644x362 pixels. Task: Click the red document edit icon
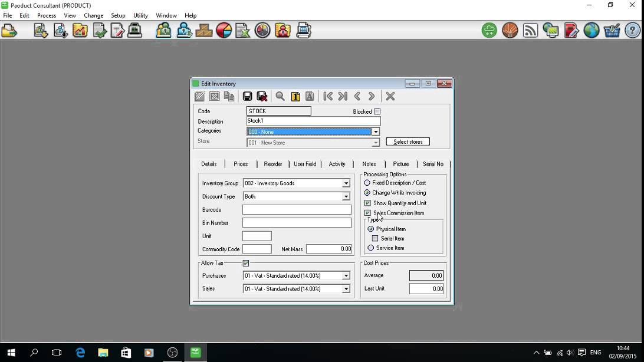click(571, 31)
